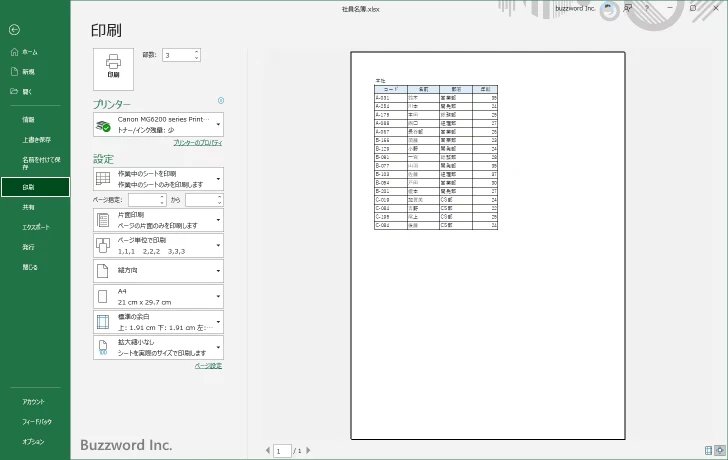
Task: Toggle zoom to page button
Action: tap(720, 450)
